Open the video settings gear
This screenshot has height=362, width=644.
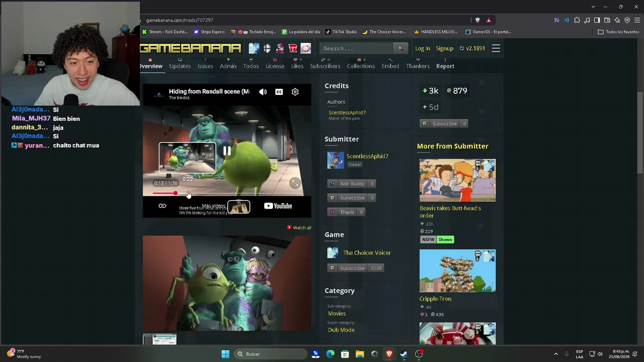295,92
